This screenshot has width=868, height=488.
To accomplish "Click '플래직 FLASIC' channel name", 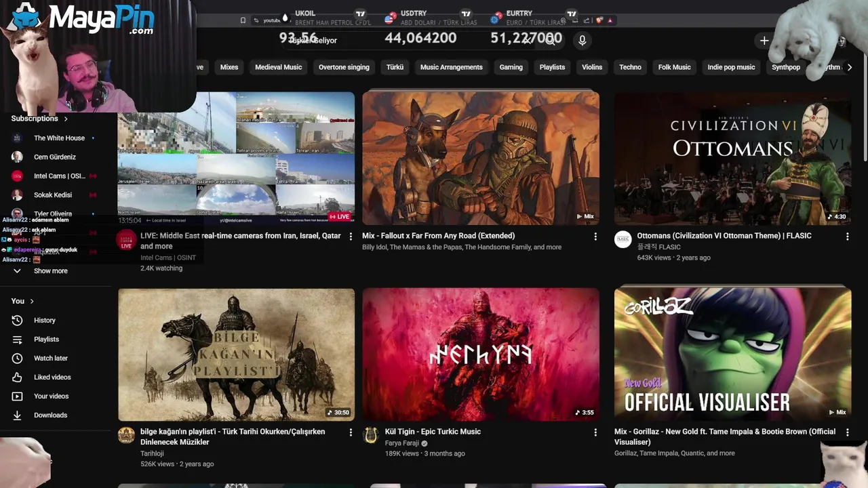I will click(x=658, y=247).
